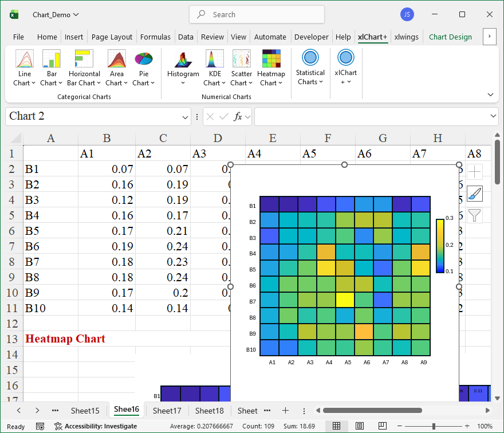The image size is (504, 433).
Task: Choose the Scatter Chart icon
Action: coord(241,59)
